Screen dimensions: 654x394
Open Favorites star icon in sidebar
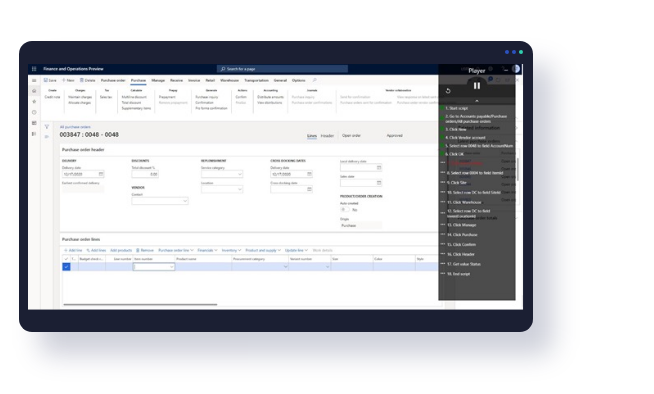click(34, 102)
